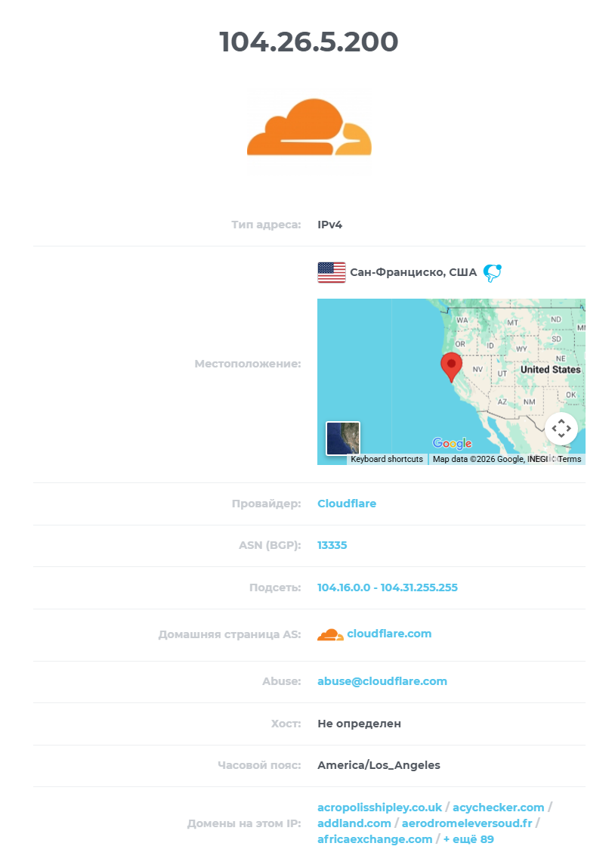
Task: Switch map to satellite view thumbnail
Action: click(343, 438)
